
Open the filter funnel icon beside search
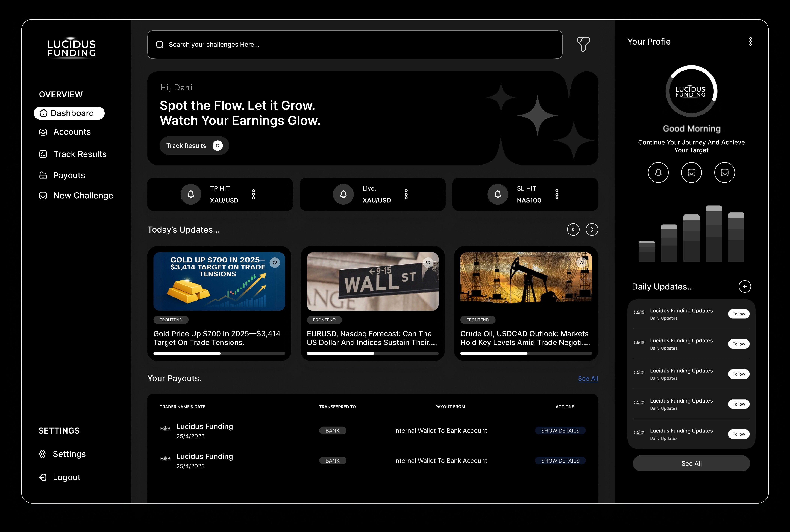583,45
